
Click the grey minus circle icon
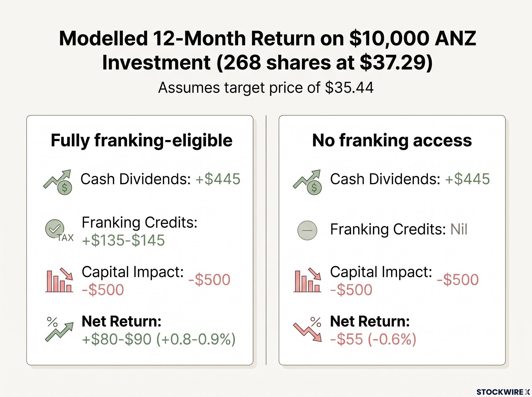point(307,230)
